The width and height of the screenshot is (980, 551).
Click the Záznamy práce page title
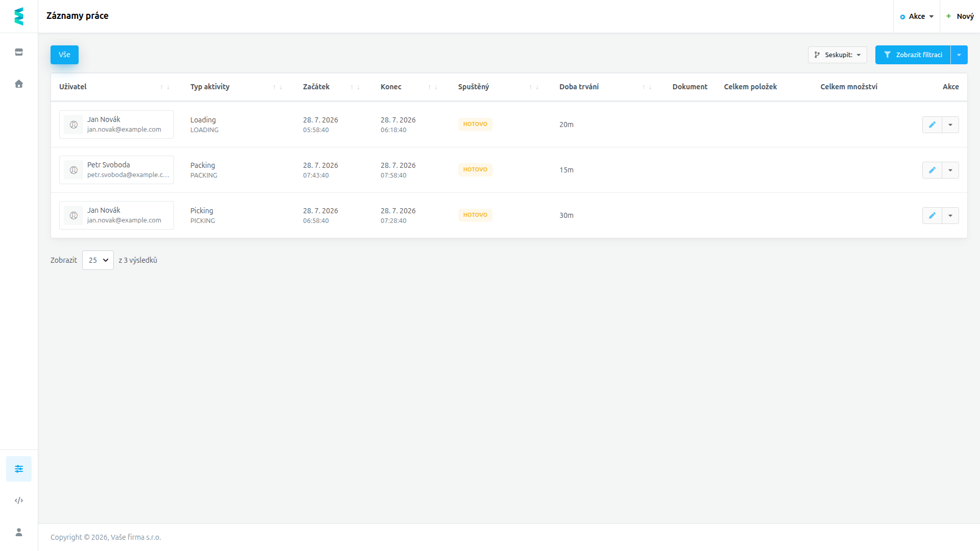[x=78, y=16]
